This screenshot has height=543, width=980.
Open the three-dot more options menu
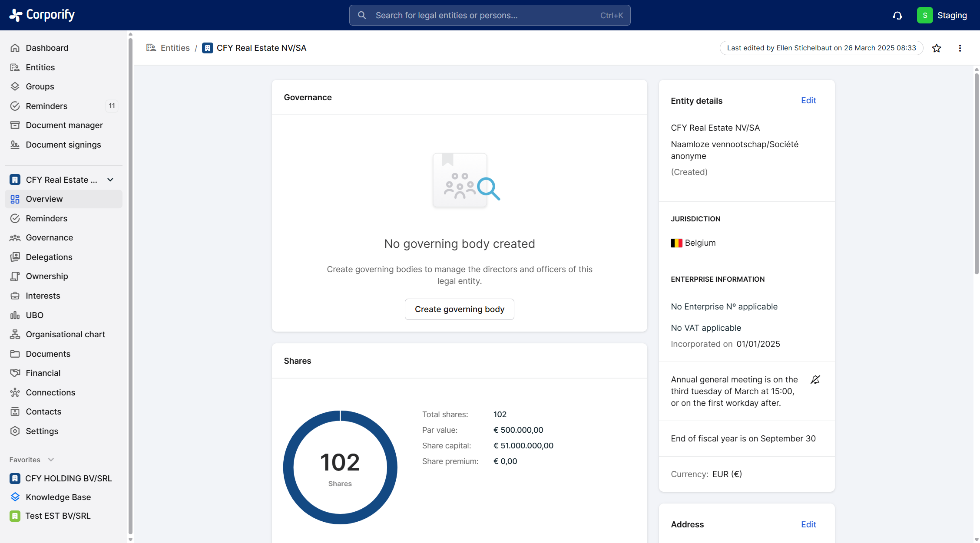coord(960,48)
